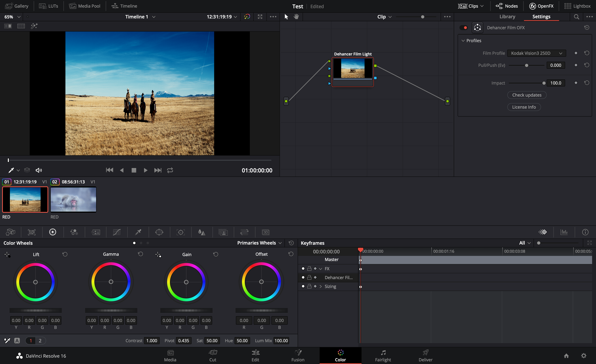Toggle the image wipe viewer icon

tap(8, 26)
